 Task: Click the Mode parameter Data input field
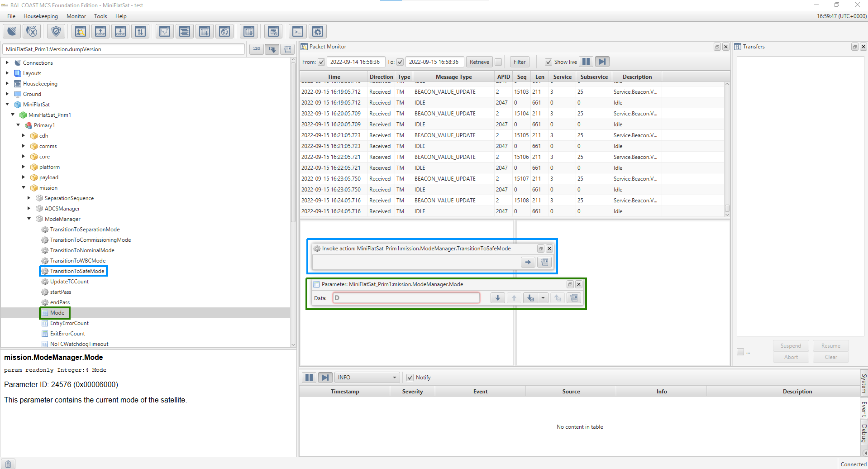pos(406,298)
